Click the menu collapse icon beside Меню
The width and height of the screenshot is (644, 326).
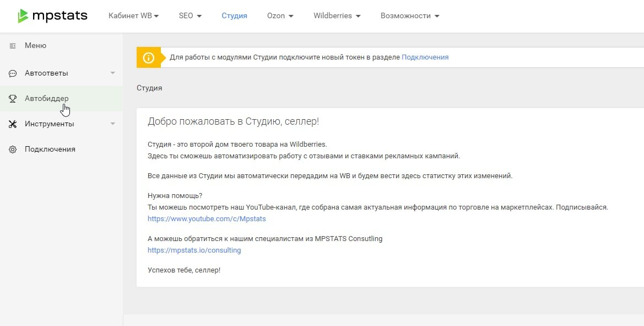(13, 46)
